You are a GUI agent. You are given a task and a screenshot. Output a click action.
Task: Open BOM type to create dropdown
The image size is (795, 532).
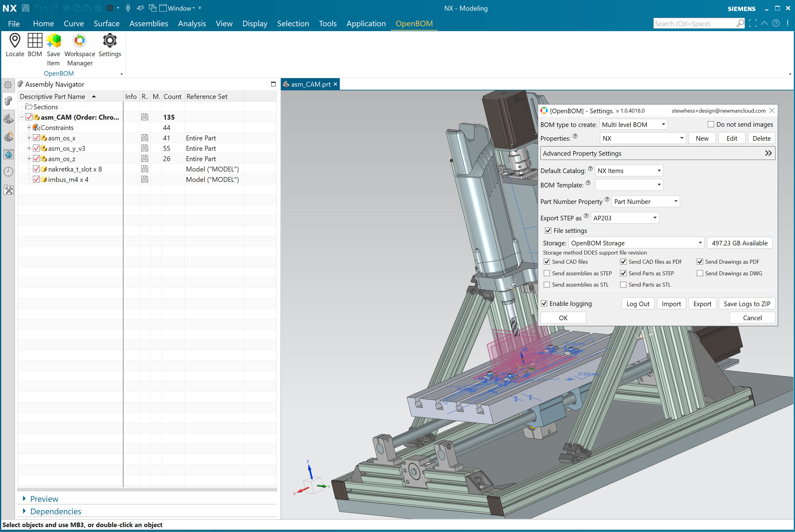pos(633,125)
